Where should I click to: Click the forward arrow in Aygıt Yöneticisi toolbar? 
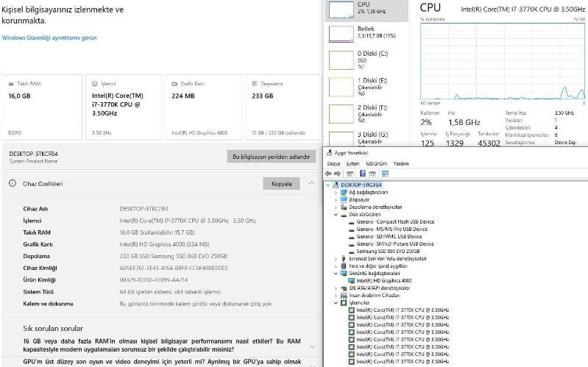[x=338, y=174]
